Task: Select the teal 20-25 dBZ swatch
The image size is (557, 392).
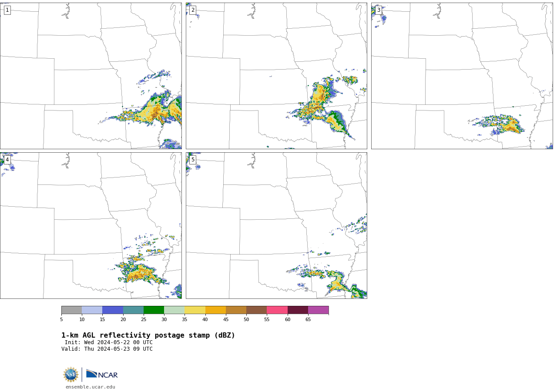Action: pyautogui.click(x=134, y=310)
